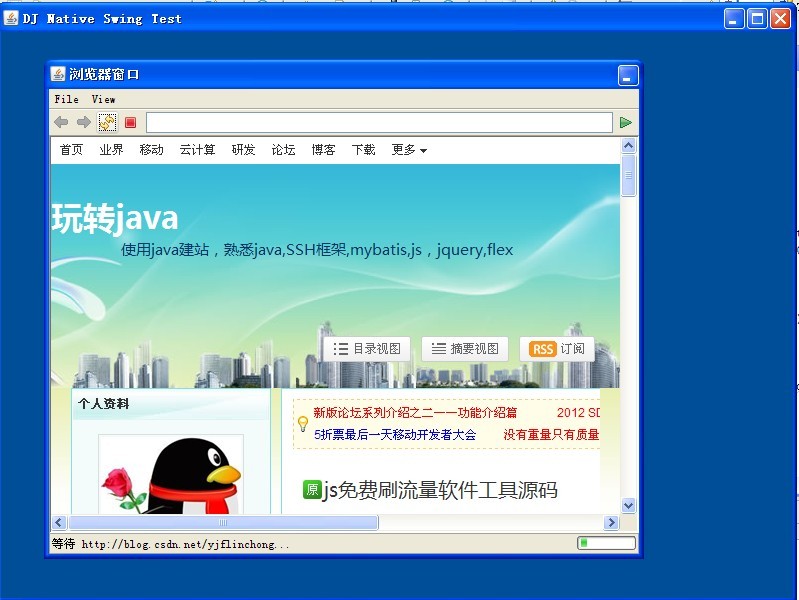Reload the page with the refresh icon
The width and height of the screenshot is (799, 600).
[107, 122]
